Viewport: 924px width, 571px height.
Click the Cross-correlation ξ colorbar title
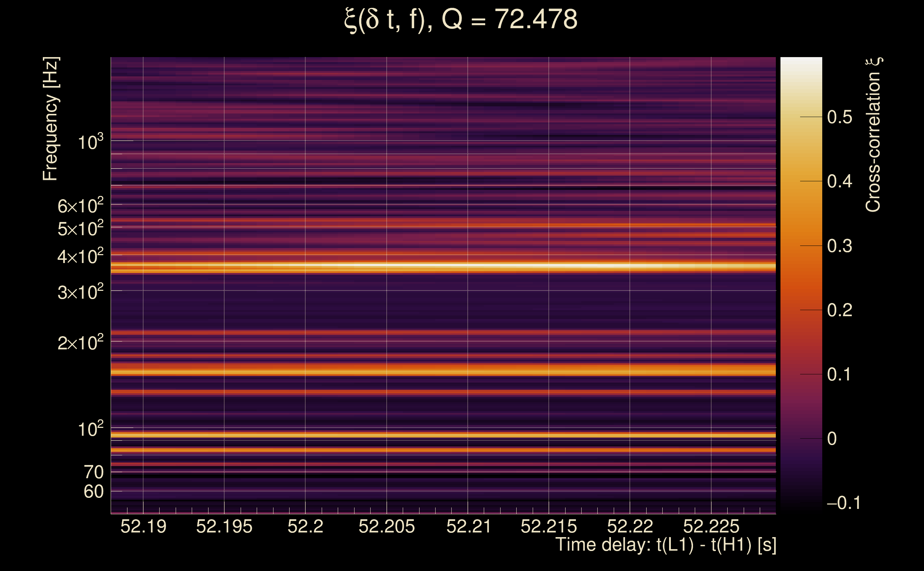pyautogui.click(x=873, y=135)
